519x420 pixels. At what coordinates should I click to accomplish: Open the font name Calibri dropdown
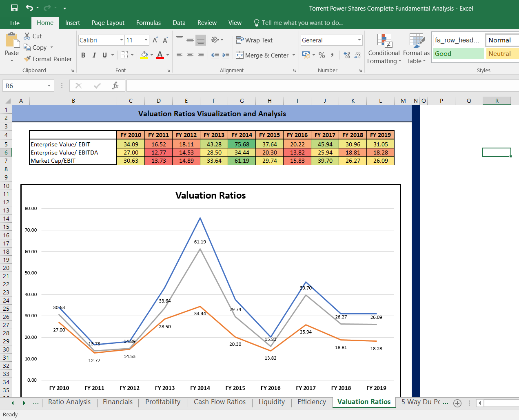[x=122, y=40]
